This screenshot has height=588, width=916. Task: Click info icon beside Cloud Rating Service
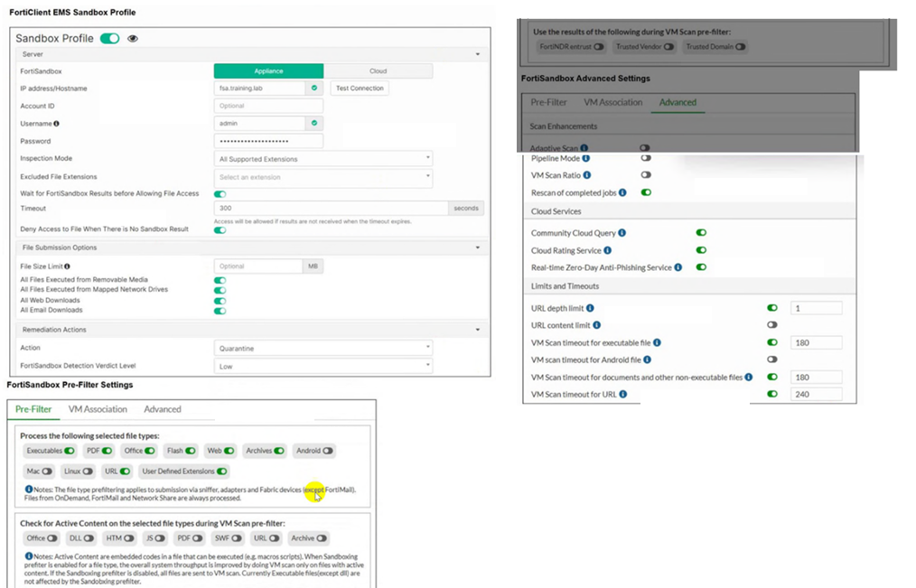pos(608,250)
